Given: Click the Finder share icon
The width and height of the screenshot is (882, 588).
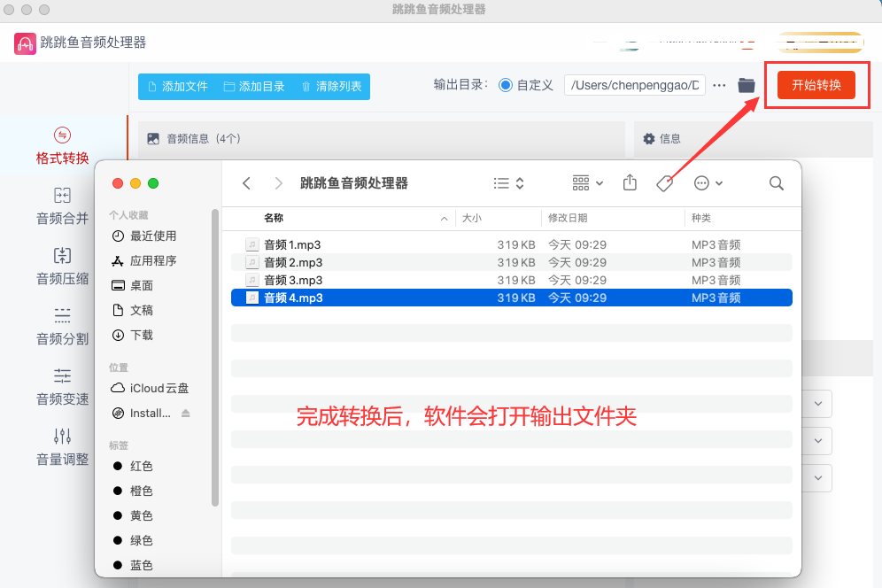Looking at the screenshot, I should point(630,183).
